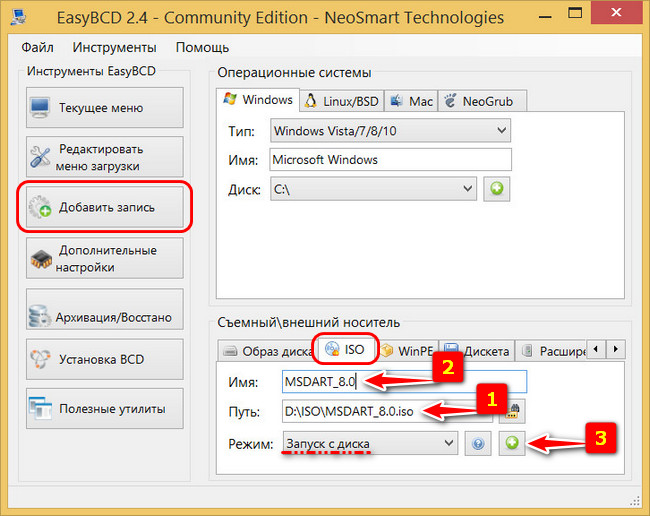Screen dimensions: 650x516
Task: Click the chip icon of Дополнительные настройки
Action: click(x=41, y=259)
